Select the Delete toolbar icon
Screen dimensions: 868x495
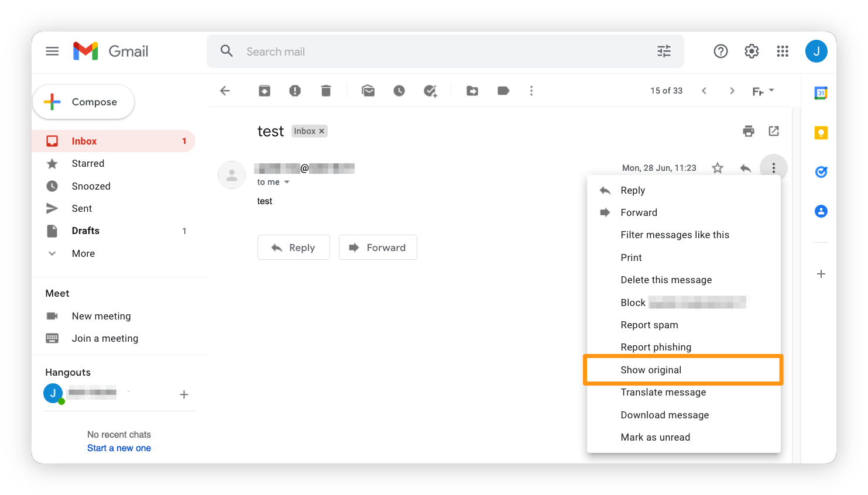pyautogui.click(x=325, y=91)
